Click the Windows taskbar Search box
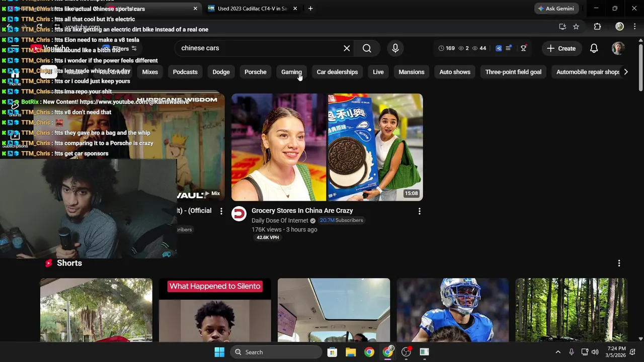644x362 pixels. [x=276, y=352]
